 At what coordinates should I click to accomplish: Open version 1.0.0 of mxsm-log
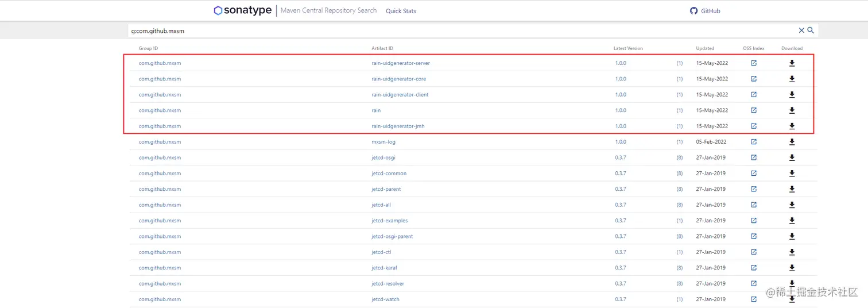pos(621,142)
